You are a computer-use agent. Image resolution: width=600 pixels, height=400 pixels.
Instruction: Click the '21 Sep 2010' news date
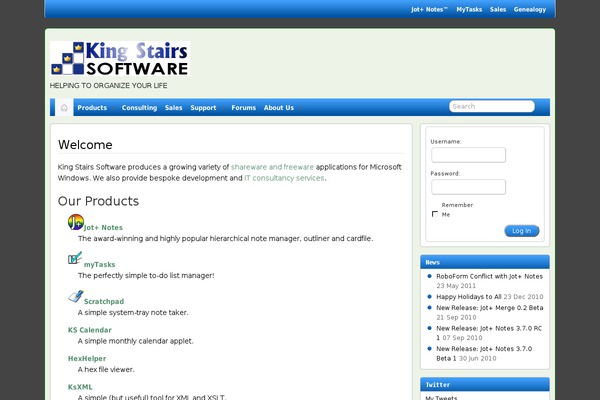456,317
